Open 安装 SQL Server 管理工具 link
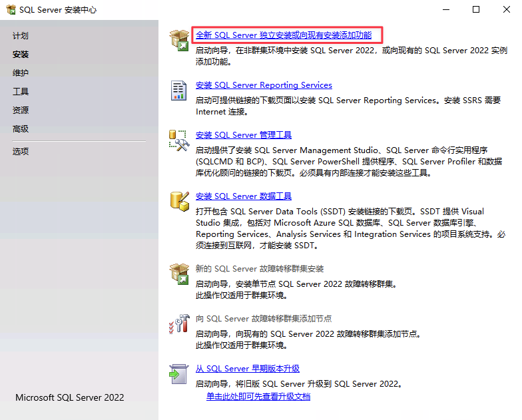Viewport: 522px width, 420px height. tap(244, 134)
